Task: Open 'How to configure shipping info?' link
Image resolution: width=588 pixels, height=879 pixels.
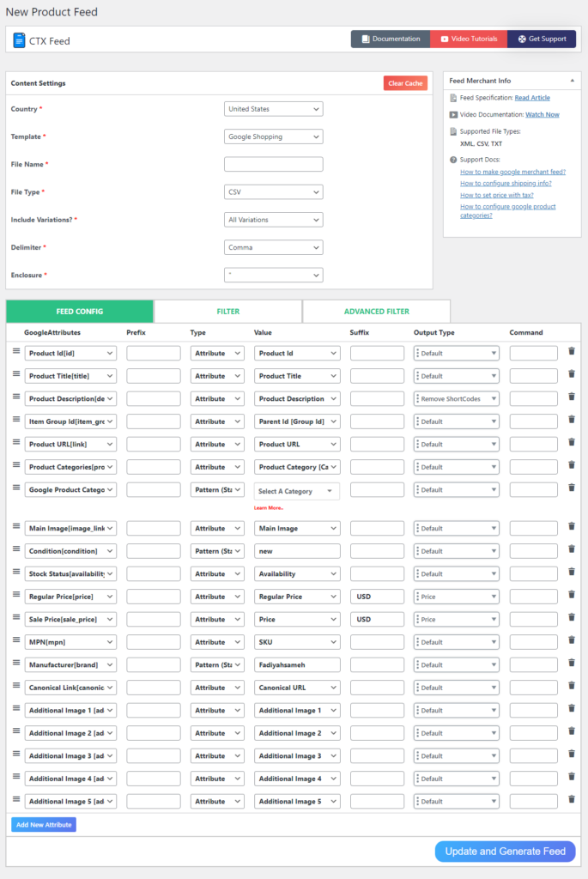Action: click(506, 184)
